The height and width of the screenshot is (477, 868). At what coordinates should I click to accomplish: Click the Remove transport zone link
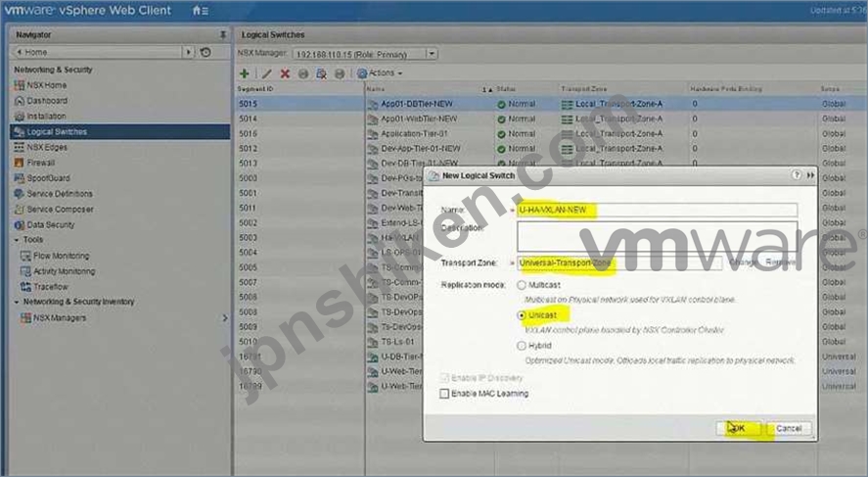pyautogui.click(x=781, y=262)
